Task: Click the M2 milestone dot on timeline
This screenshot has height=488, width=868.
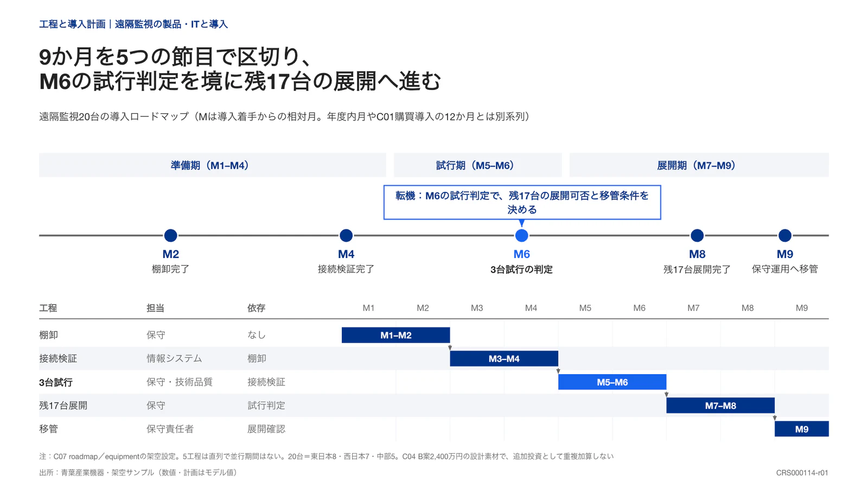Action: [170, 235]
